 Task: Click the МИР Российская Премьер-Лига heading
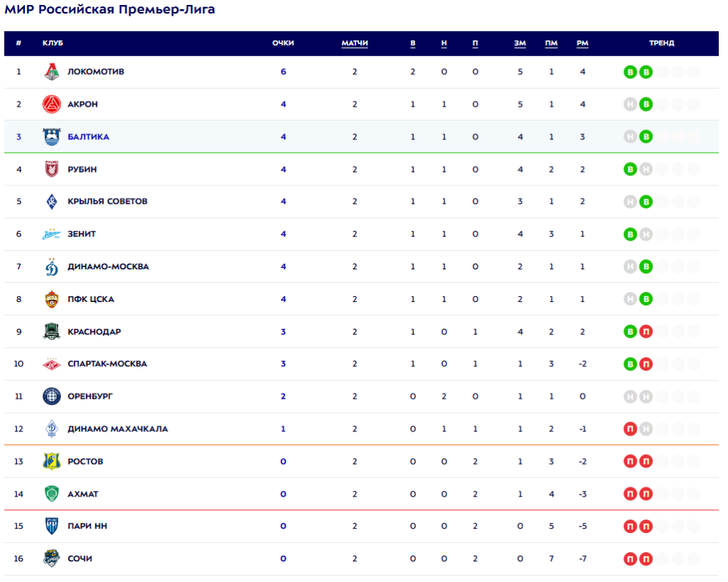(x=109, y=9)
